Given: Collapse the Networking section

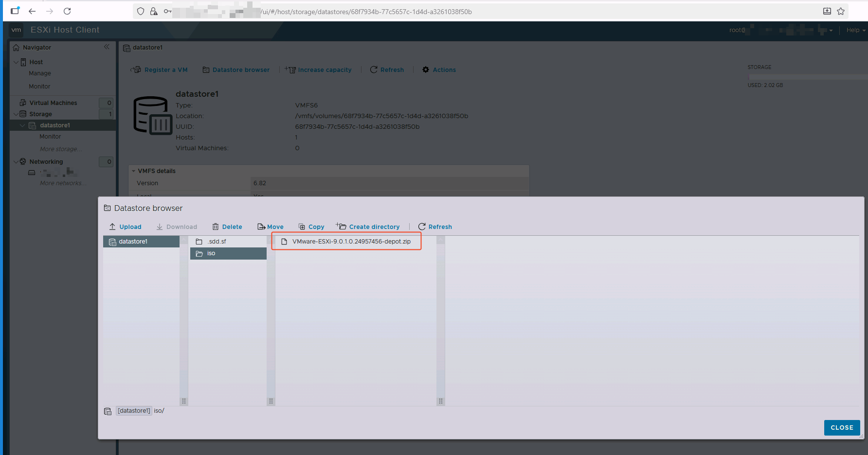Looking at the screenshot, I should (16, 161).
